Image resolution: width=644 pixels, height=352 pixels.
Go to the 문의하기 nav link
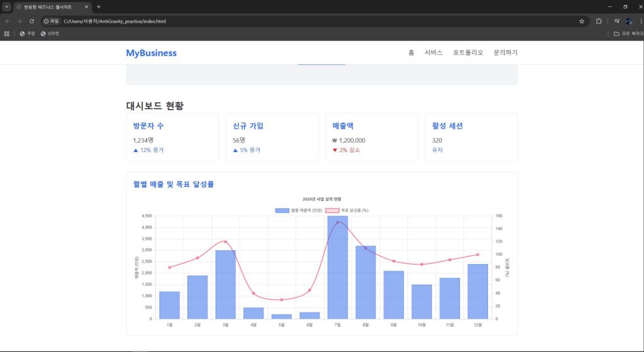(506, 53)
